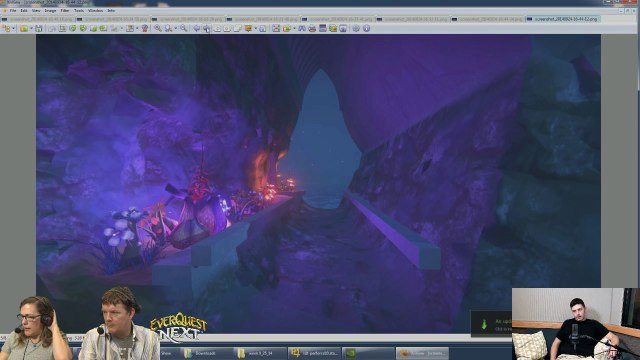
Task: Click the Slideshow toolbar icon
Action: pyautogui.click(x=248, y=28)
